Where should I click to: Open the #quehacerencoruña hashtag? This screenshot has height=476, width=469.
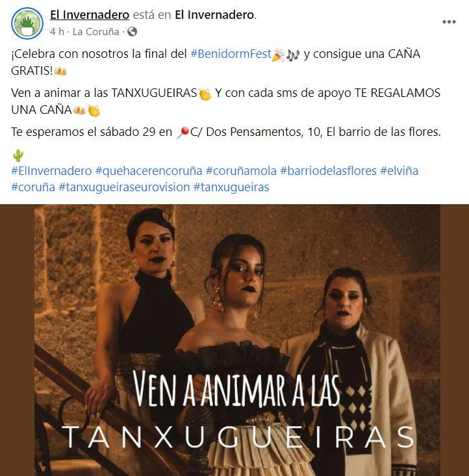tap(149, 170)
